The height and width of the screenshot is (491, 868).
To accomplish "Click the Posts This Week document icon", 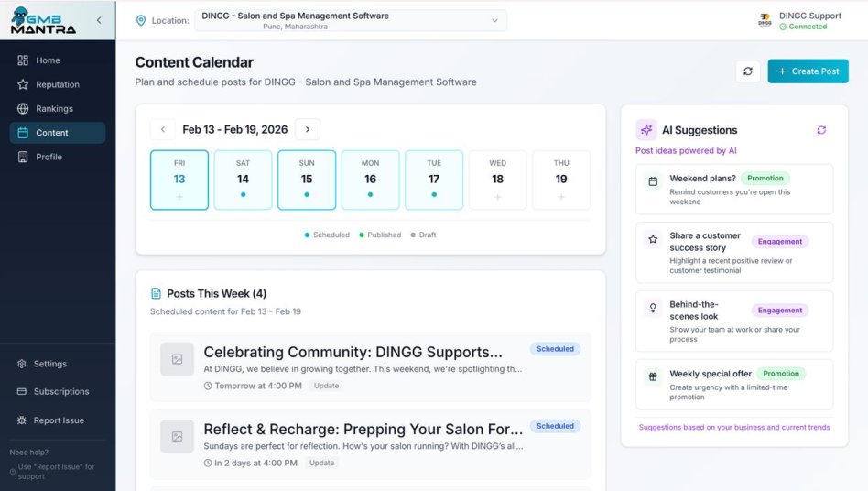I will click(156, 293).
